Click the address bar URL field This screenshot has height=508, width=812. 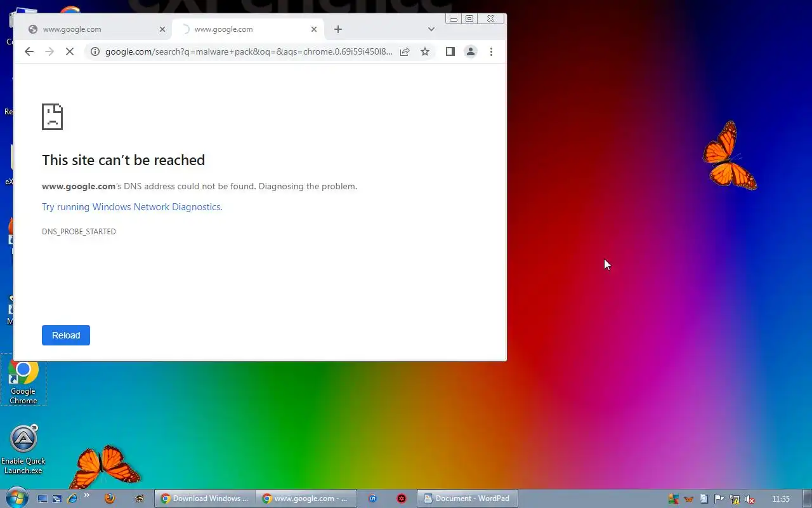click(249, 51)
